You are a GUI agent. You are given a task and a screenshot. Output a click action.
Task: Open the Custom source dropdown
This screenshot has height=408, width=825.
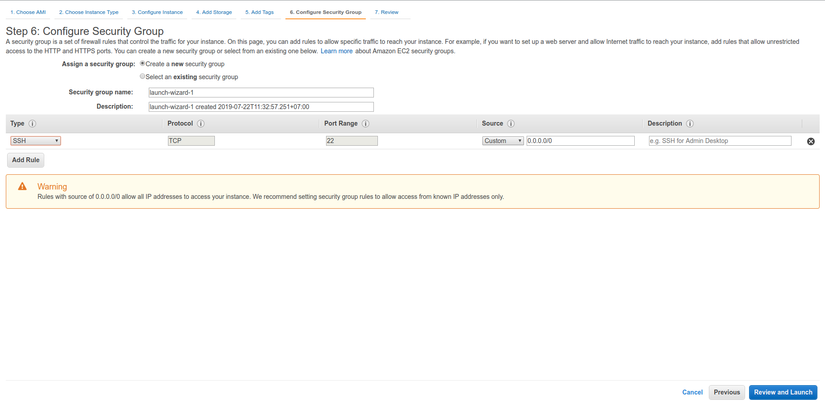(x=503, y=141)
